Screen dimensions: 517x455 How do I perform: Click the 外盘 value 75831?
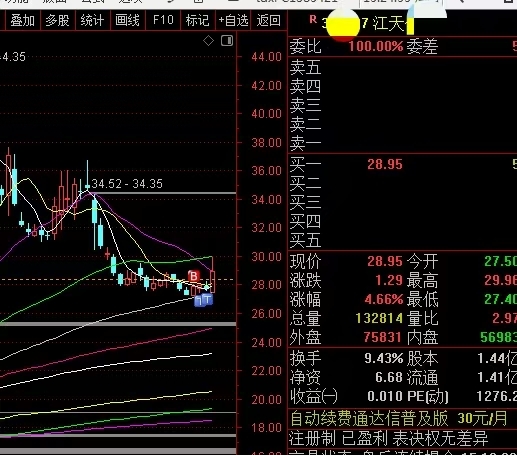(x=383, y=337)
